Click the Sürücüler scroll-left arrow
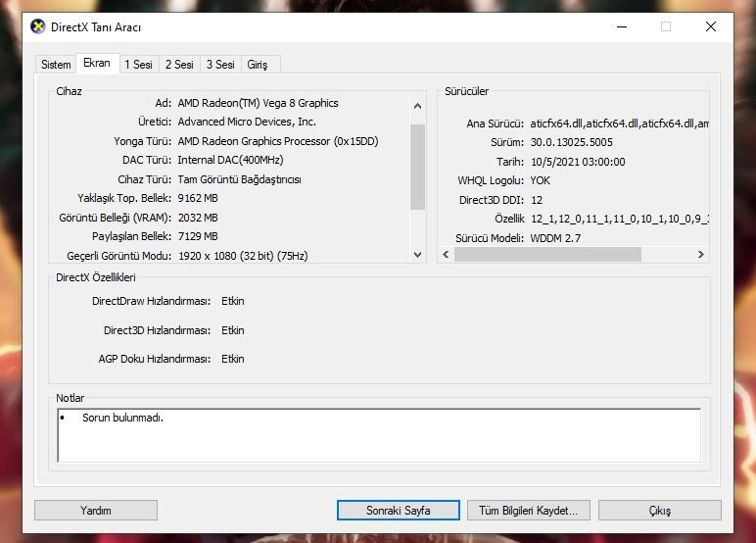This screenshot has height=543, width=756. click(446, 255)
